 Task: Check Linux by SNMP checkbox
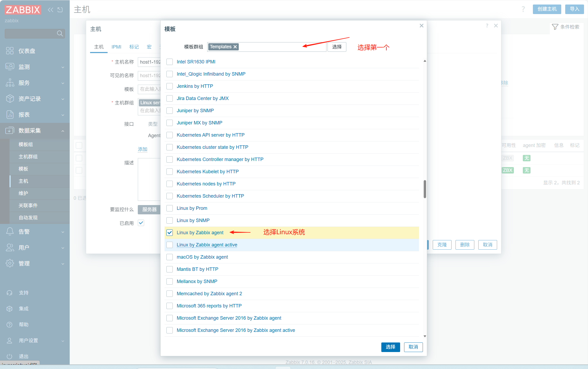(x=170, y=220)
